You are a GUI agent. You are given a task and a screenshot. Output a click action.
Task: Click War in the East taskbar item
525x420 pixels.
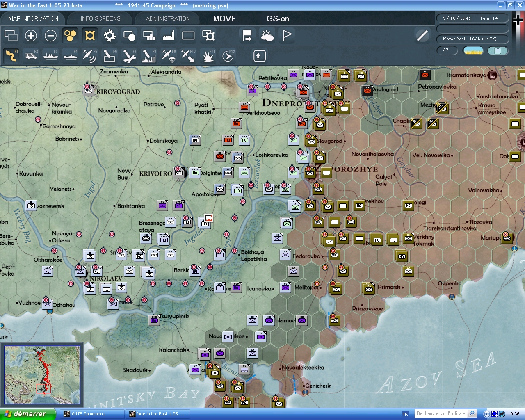pyautogui.click(x=158, y=414)
